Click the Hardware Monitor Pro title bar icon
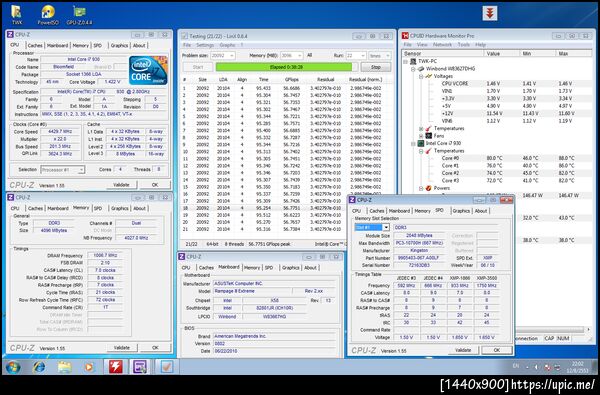The image size is (600, 395). coord(405,36)
